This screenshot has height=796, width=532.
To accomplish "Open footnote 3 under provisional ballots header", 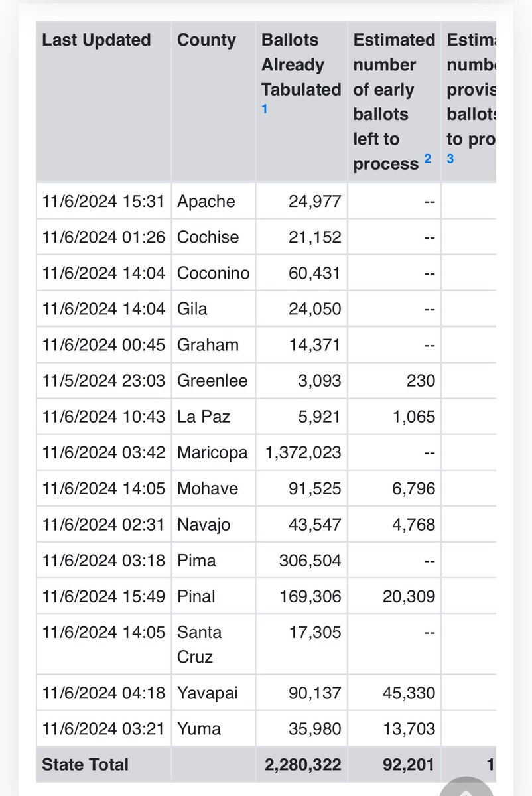I will coord(450,159).
